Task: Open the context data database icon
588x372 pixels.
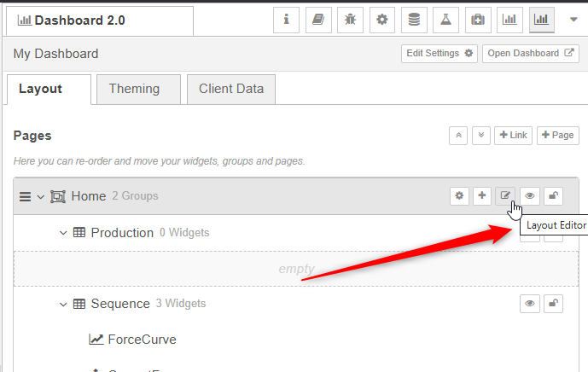Action: pos(414,20)
